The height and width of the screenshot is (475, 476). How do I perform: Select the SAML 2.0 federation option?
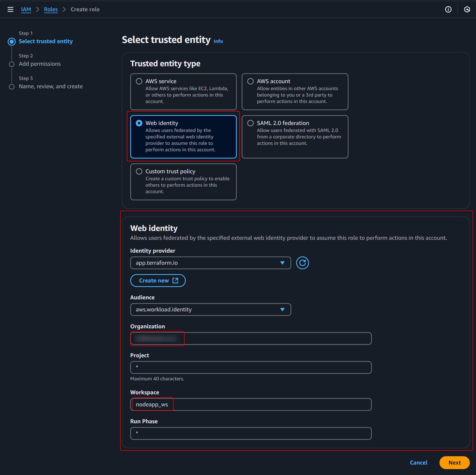(x=250, y=123)
